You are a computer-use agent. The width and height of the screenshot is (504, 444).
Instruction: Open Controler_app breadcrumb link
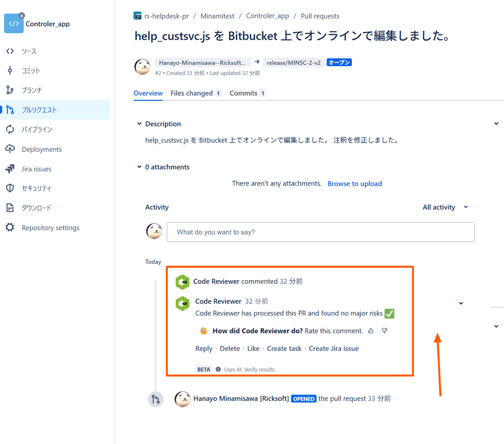(x=268, y=16)
